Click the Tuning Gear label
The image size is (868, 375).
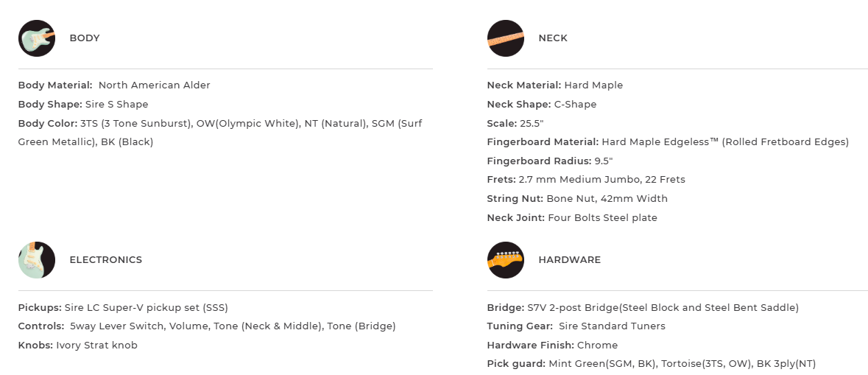pos(520,326)
